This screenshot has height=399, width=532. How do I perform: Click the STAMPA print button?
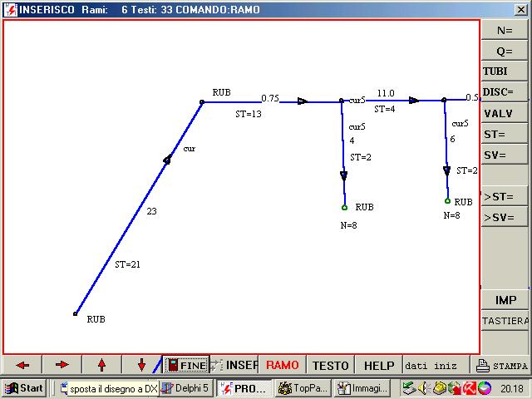click(501, 365)
